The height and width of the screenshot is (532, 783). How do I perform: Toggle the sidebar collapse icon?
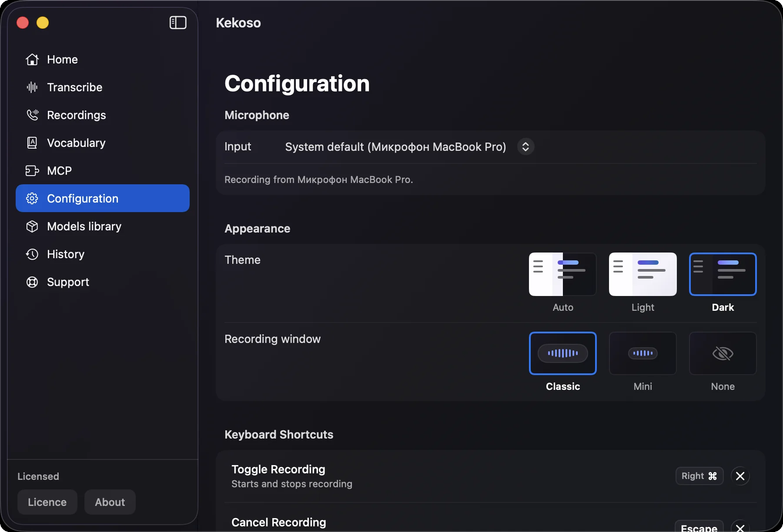pos(178,23)
